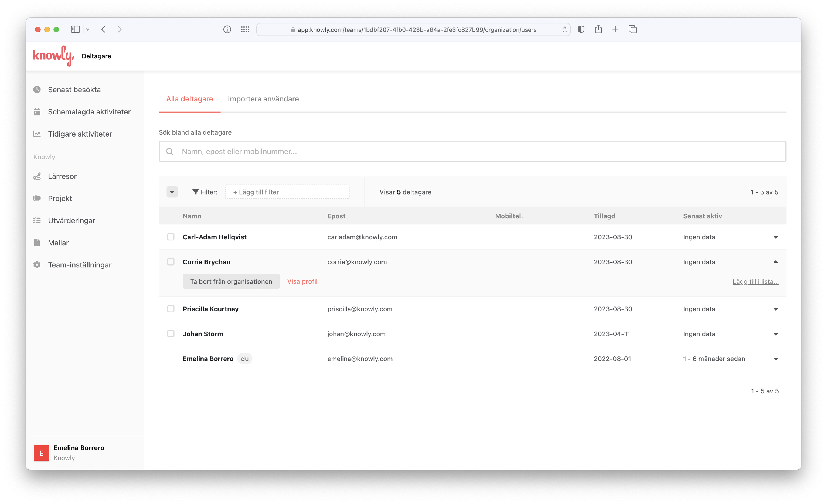Viewport: 827px width, 504px height.
Task: Open Senast besökta clock icon
Action: tap(37, 90)
